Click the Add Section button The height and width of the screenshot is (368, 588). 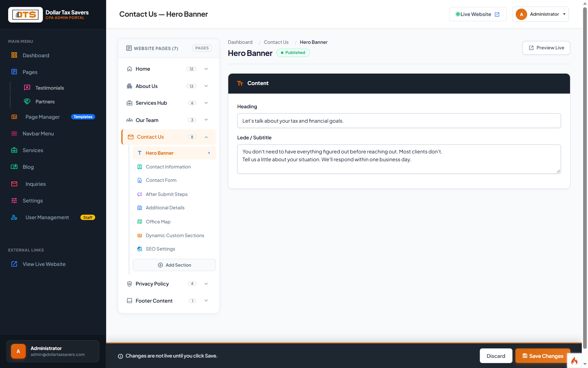point(174,265)
